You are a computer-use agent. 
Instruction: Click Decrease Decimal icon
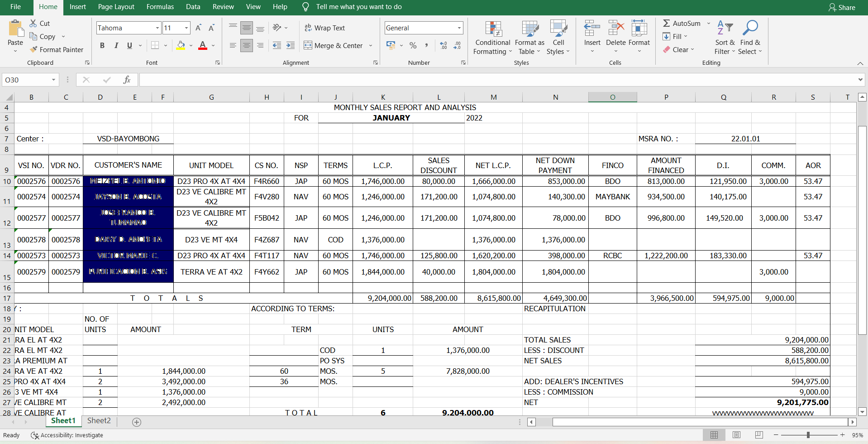tap(457, 45)
